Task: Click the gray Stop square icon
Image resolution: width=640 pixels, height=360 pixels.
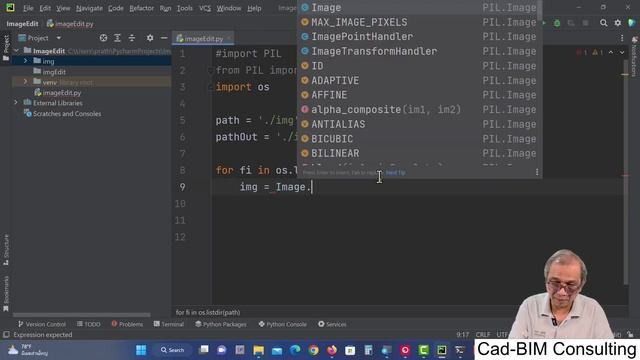Action: 585,23
